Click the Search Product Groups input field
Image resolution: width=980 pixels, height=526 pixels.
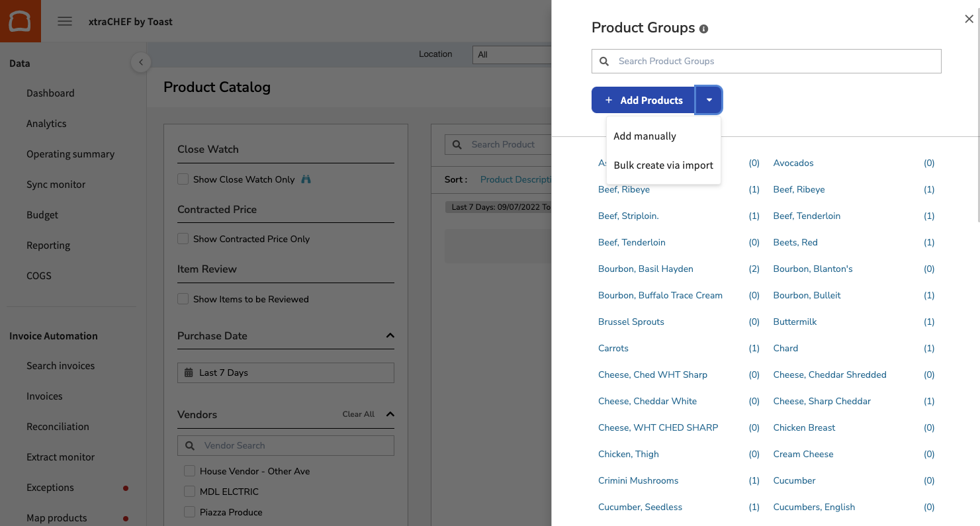coord(766,61)
